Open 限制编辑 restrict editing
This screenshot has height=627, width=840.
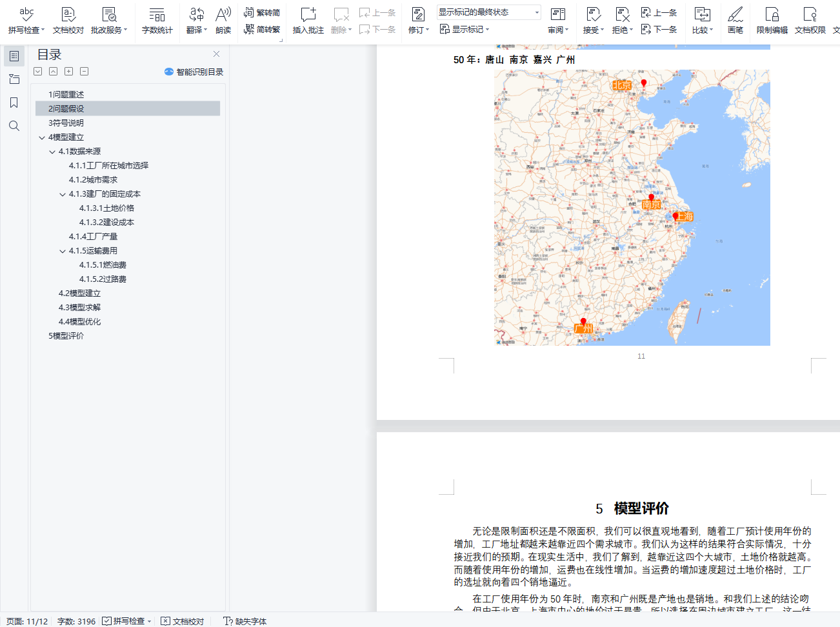772,21
